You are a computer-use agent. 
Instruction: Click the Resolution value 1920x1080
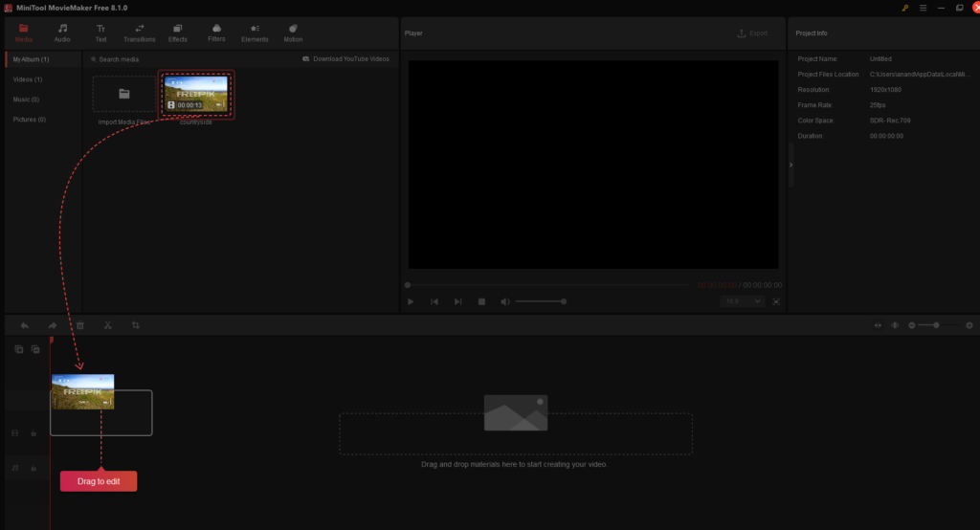(x=885, y=89)
